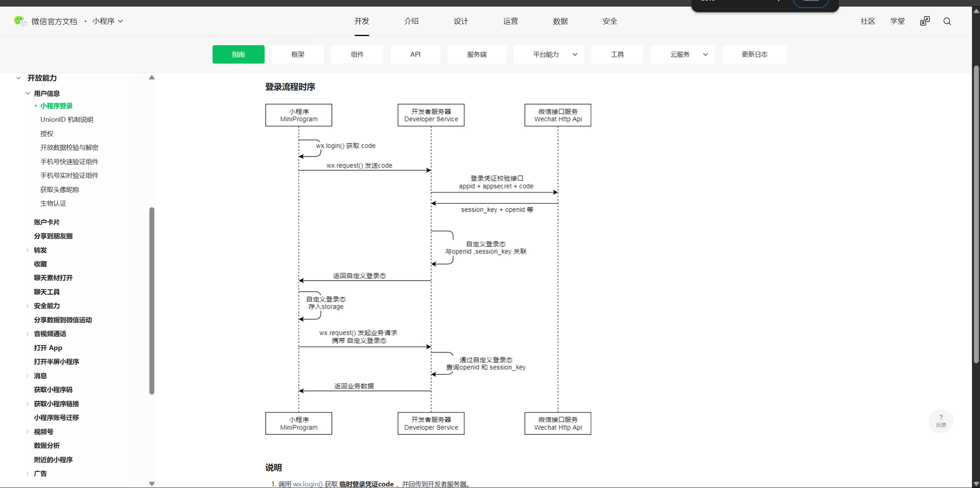The height and width of the screenshot is (488, 980).
Task: Select the 组件 tab button
Action: coord(357,54)
